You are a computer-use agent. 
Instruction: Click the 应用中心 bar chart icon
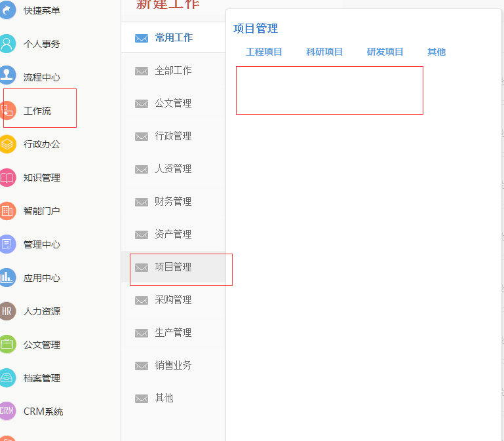click(7, 278)
